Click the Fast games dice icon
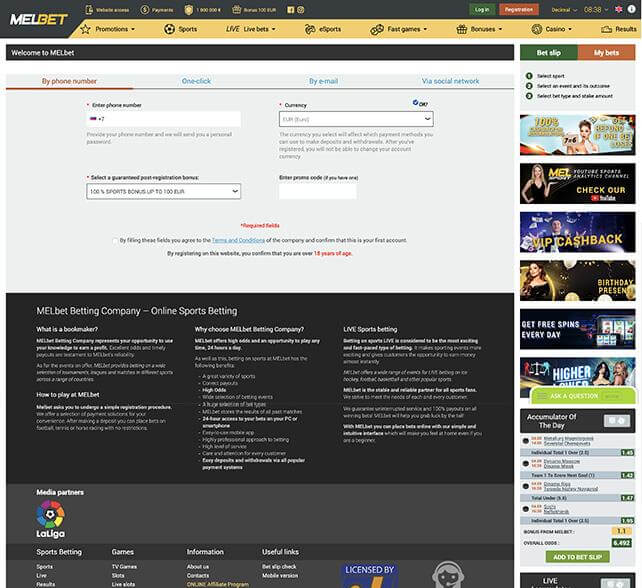The image size is (642, 588). 377,29
